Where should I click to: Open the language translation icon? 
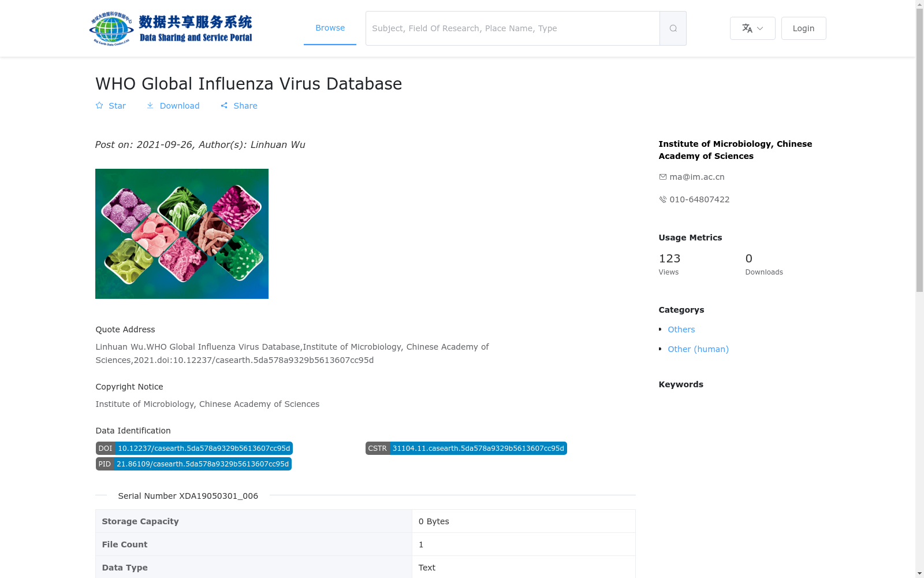point(747,28)
